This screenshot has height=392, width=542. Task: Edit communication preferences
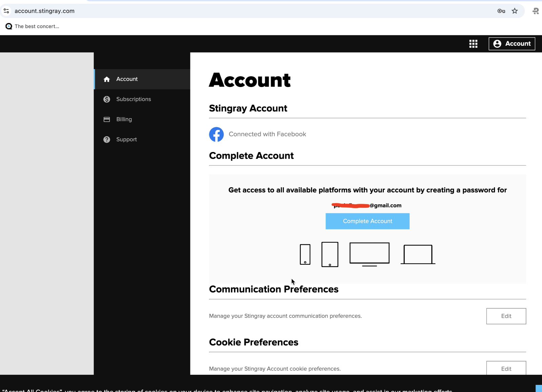click(x=506, y=316)
